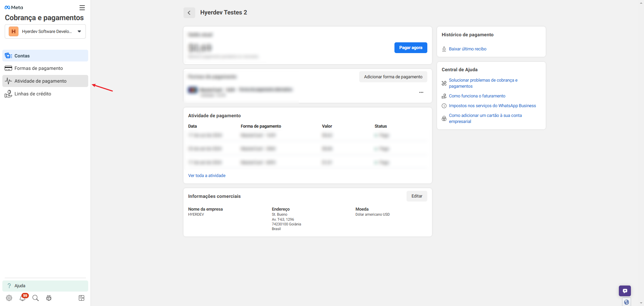This screenshot has width=644, height=306.
Task: Click the scrollbar up arrow
Action: [x=641, y=3]
